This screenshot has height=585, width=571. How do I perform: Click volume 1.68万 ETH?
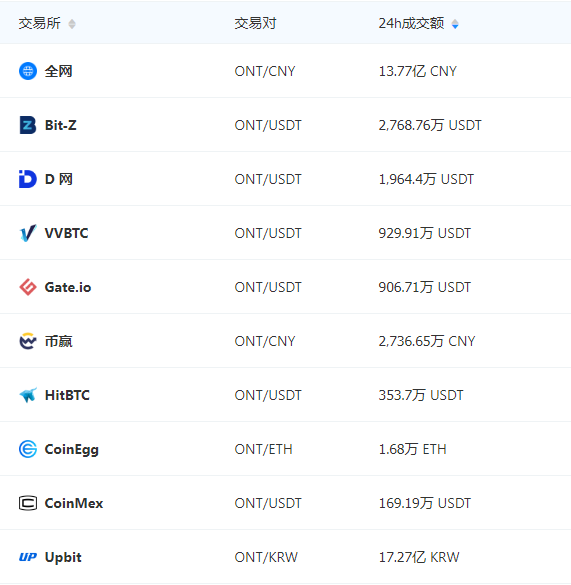412,449
